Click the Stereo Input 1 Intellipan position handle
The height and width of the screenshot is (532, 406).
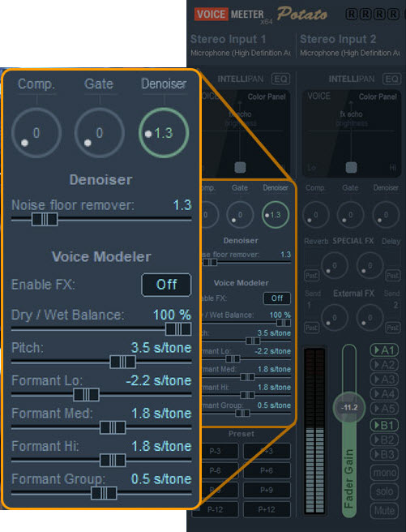click(x=241, y=167)
